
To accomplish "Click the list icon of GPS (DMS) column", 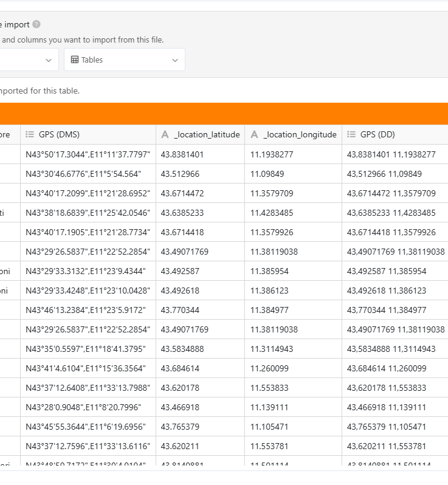I will 29,135.
